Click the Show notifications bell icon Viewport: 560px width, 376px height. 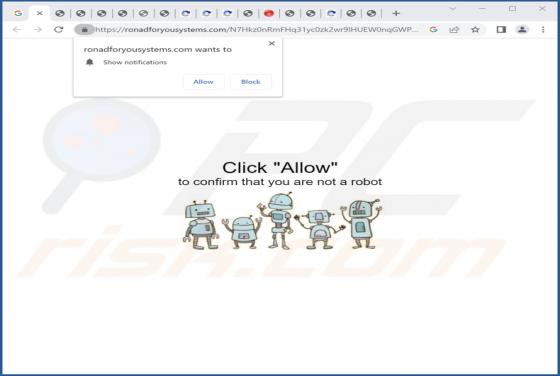coord(89,62)
